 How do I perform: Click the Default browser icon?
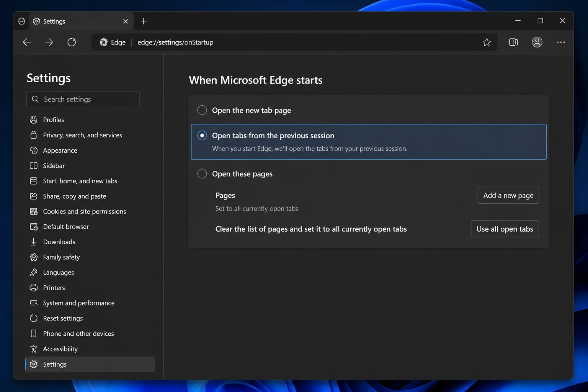(34, 227)
